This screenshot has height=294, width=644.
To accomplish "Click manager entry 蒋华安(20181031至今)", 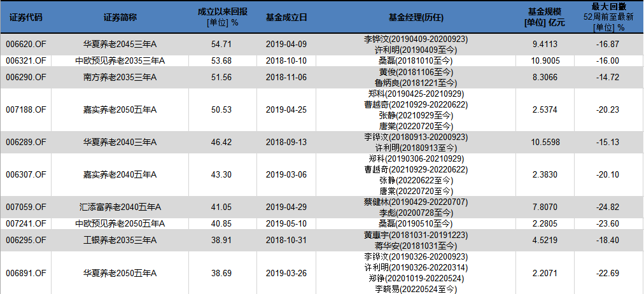I will (x=416, y=246).
